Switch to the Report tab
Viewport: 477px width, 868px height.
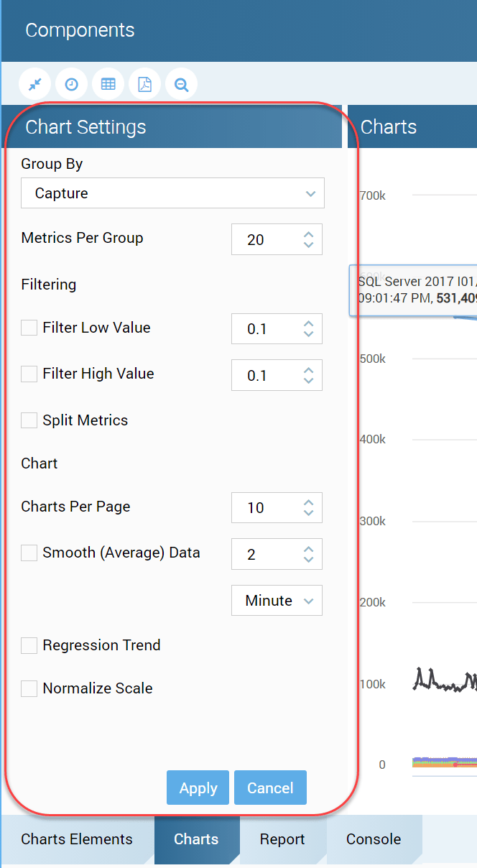282,839
